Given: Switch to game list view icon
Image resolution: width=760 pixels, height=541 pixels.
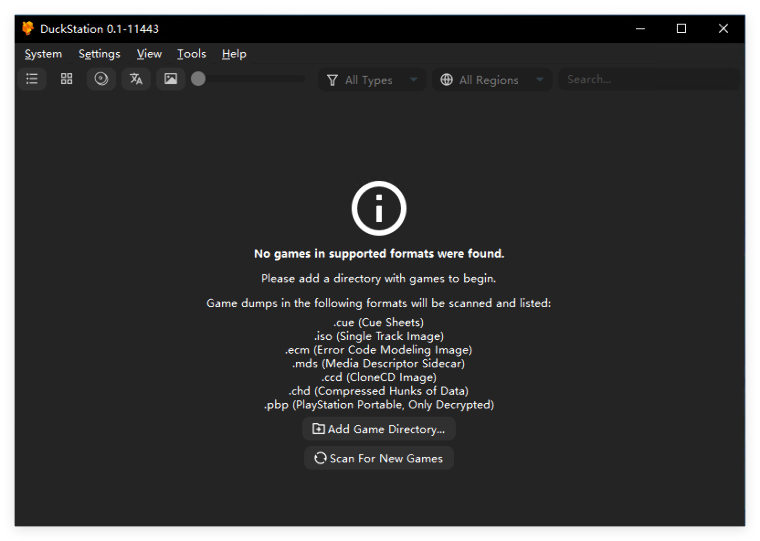Looking at the screenshot, I should tap(32, 79).
